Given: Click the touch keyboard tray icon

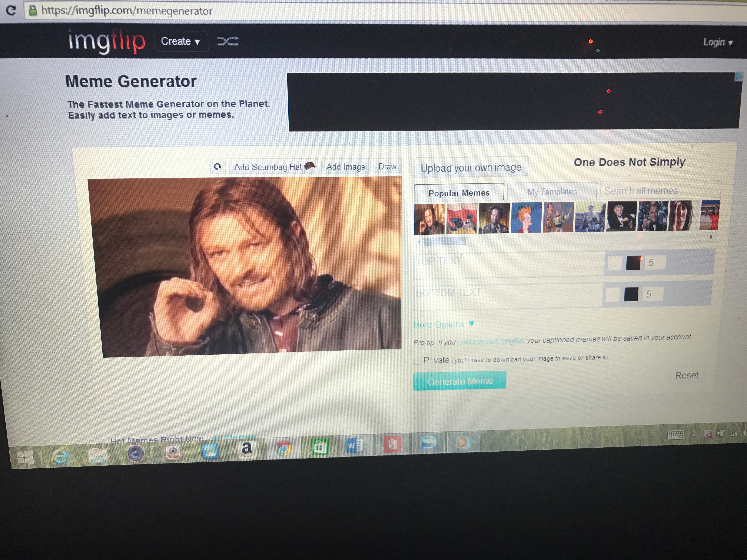Looking at the screenshot, I should coord(675,435).
